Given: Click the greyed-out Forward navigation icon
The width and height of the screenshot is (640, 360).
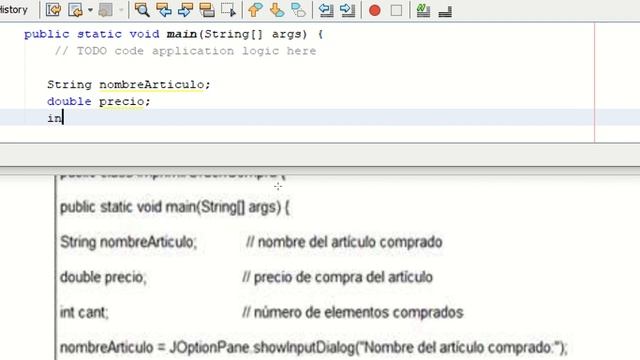Looking at the screenshot, I should [x=105, y=10].
